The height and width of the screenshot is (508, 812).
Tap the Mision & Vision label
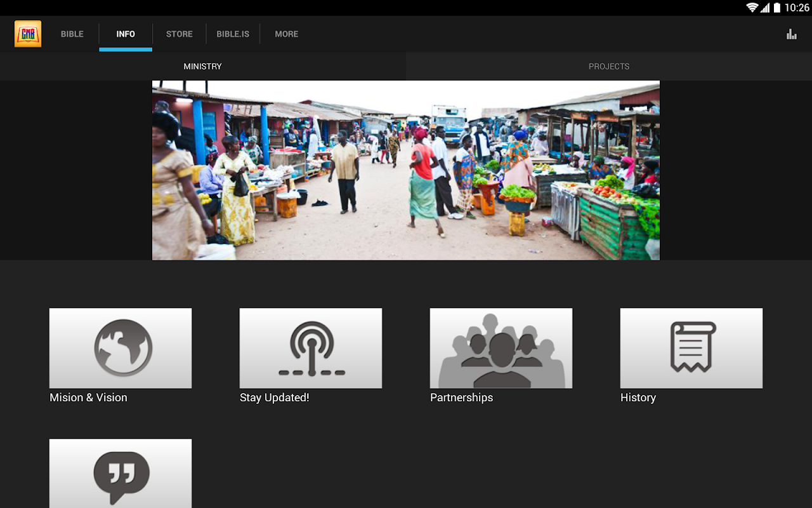(x=89, y=398)
